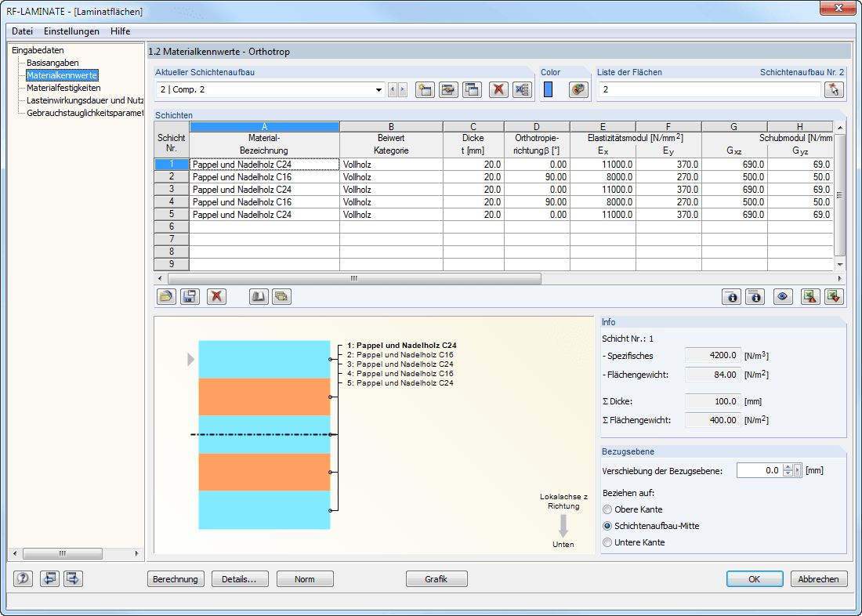The image size is (862, 616).
Task: Open the material library book icon
Action: coord(259,296)
